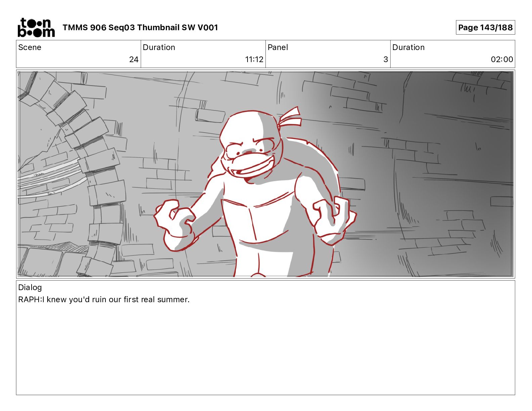Click the 'Panel' header label
This screenshot has height=411, width=532.
pos(278,47)
